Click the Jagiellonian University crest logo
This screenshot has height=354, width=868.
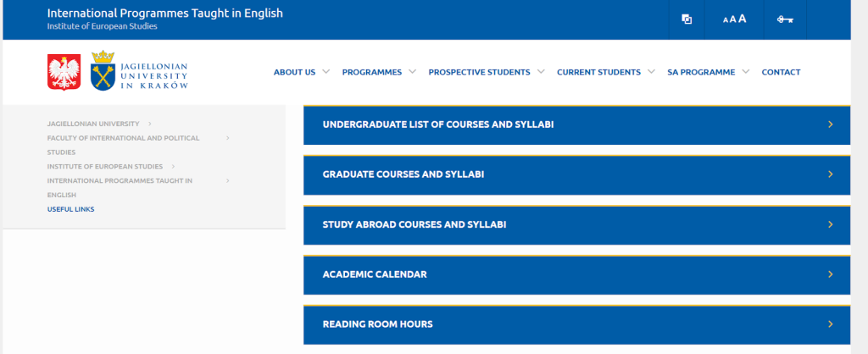[x=103, y=71]
